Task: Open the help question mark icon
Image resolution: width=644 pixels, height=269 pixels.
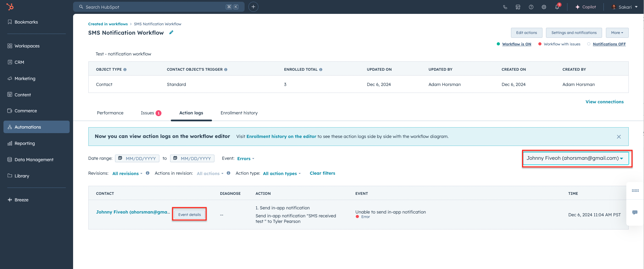Action: pyautogui.click(x=531, y=7)
